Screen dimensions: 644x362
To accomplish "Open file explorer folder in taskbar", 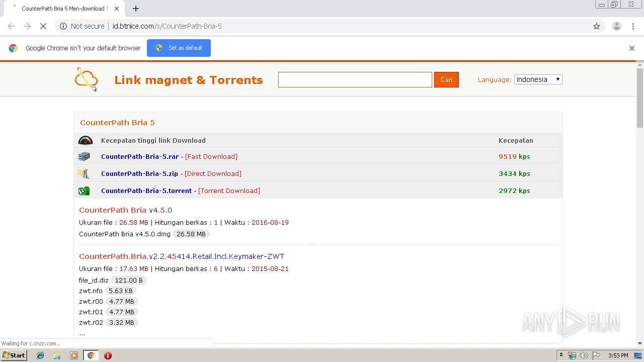I will (57, 355).
